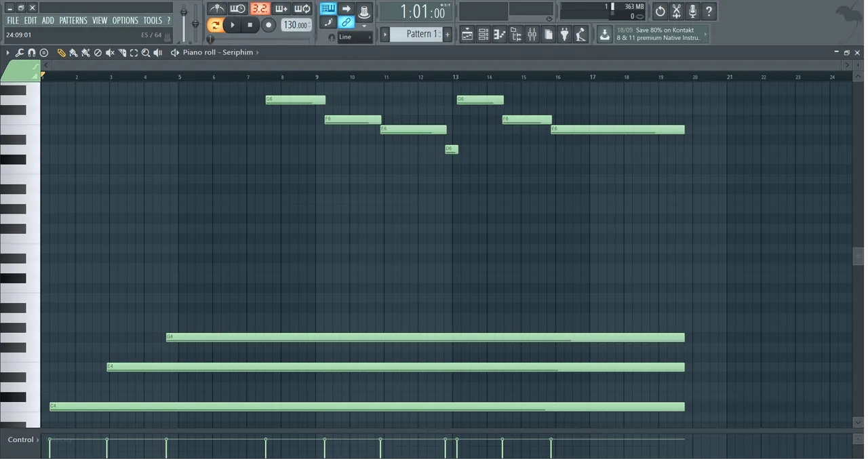
Task: Click one-click audio recording microphone icon
Action: [x=692, y=11]
